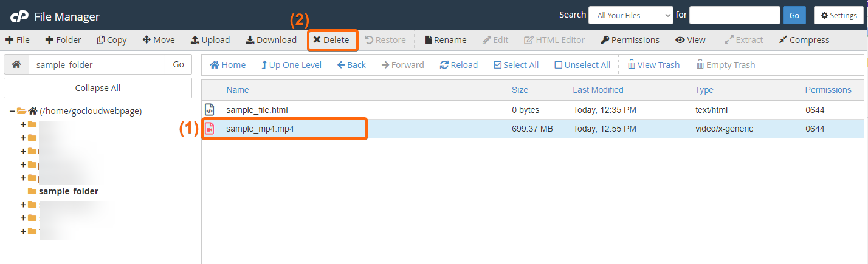868x264 pixels.
Task: Navigate Back in the file list
Action: (351, 65)
